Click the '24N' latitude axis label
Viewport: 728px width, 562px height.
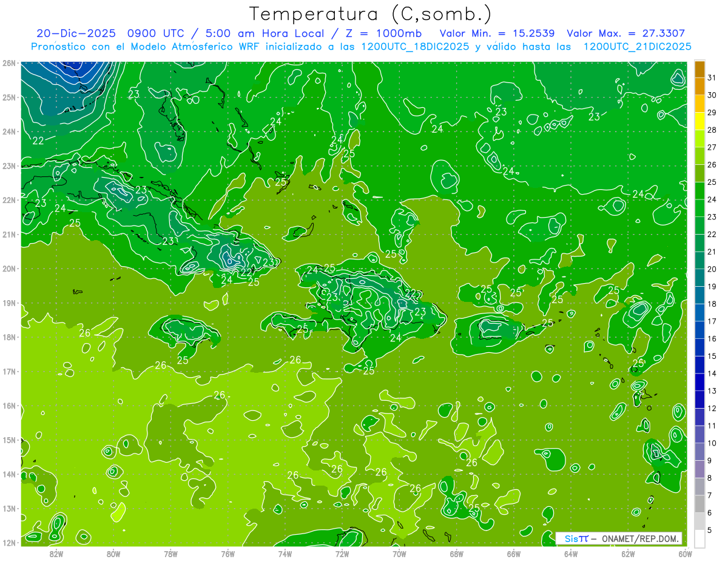click(x=9, y=131)
